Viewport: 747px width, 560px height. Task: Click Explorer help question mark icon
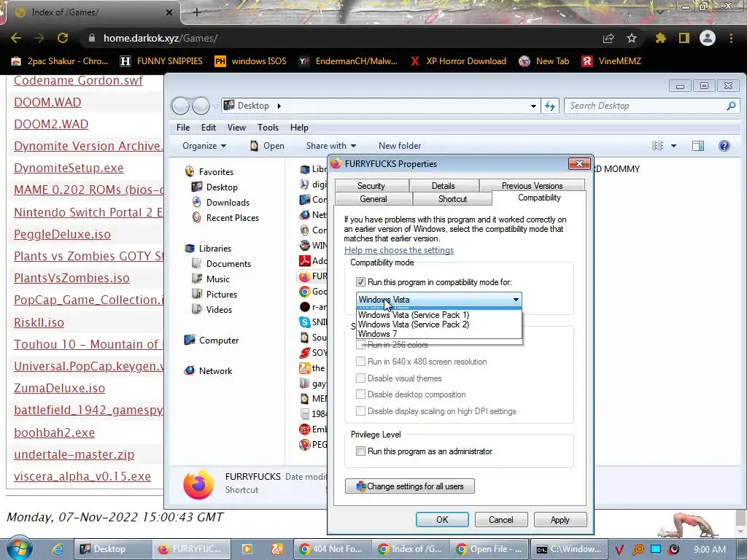pyautogui.click(x=724, y=146)
